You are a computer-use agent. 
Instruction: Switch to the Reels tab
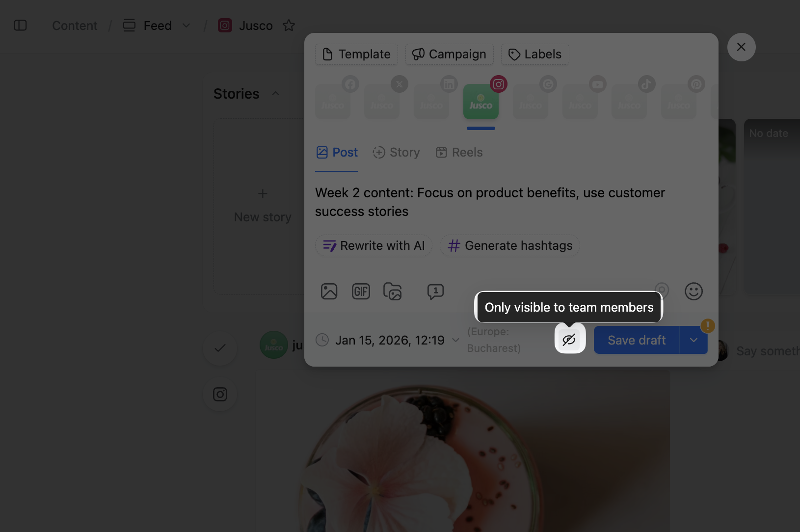click(459, 153)
